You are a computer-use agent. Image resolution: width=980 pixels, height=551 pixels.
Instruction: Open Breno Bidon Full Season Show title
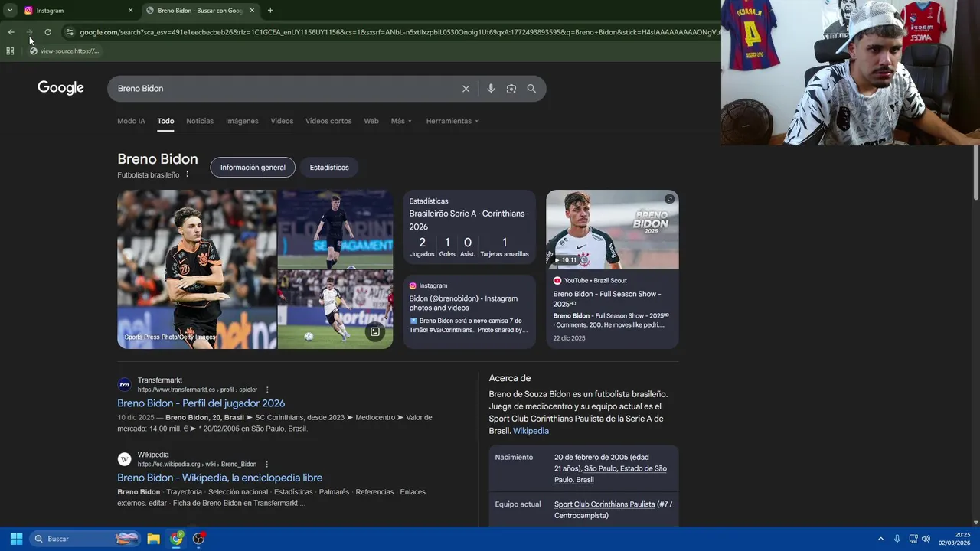coord(607,298)
